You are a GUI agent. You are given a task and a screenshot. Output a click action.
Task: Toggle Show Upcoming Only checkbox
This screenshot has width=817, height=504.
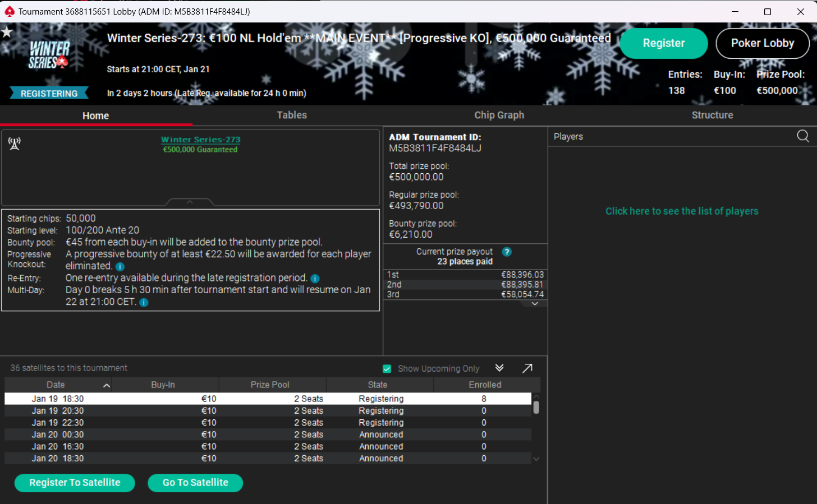[387, 369]
